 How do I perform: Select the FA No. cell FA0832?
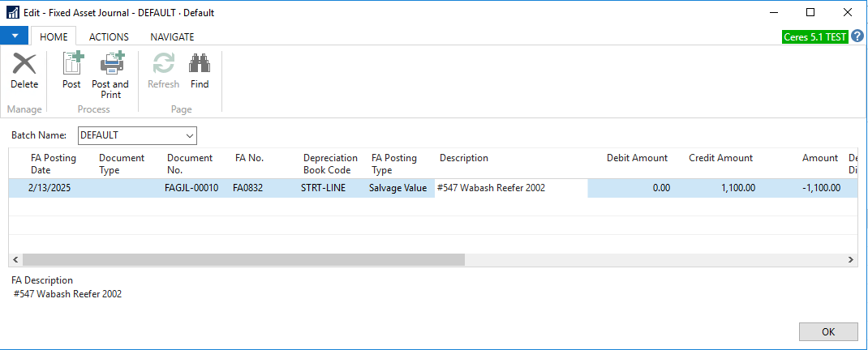[249, 188]
